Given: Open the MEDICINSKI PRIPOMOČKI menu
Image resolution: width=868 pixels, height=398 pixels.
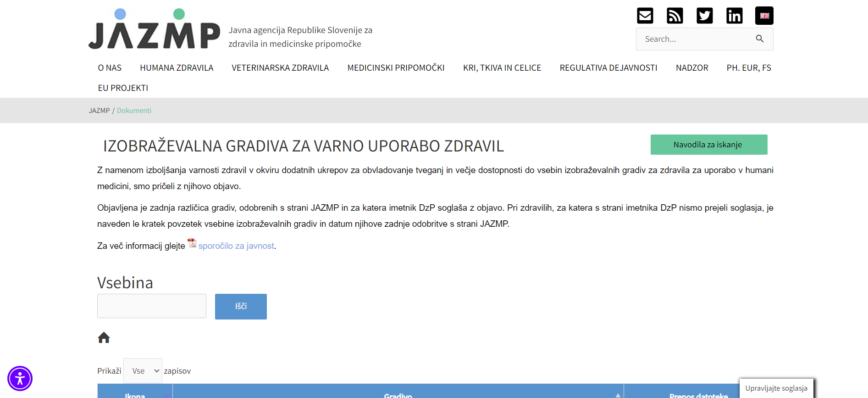Looking at the screenshot, I should 396,68.
